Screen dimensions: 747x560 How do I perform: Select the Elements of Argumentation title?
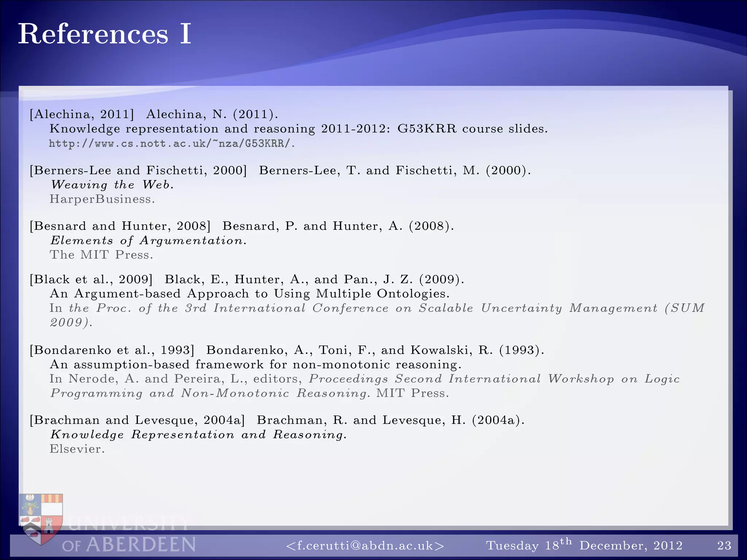coord(148,241)
